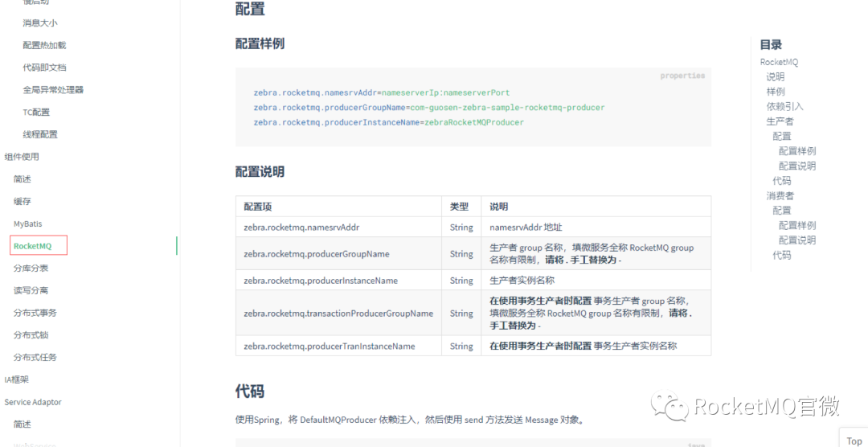Open the 配置热加载 sidebar page
This screenshot has width=868, height=447.
[x=44, y=45]
